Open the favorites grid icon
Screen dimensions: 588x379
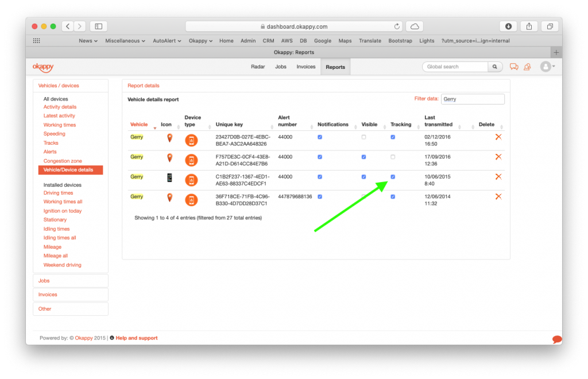36,41
